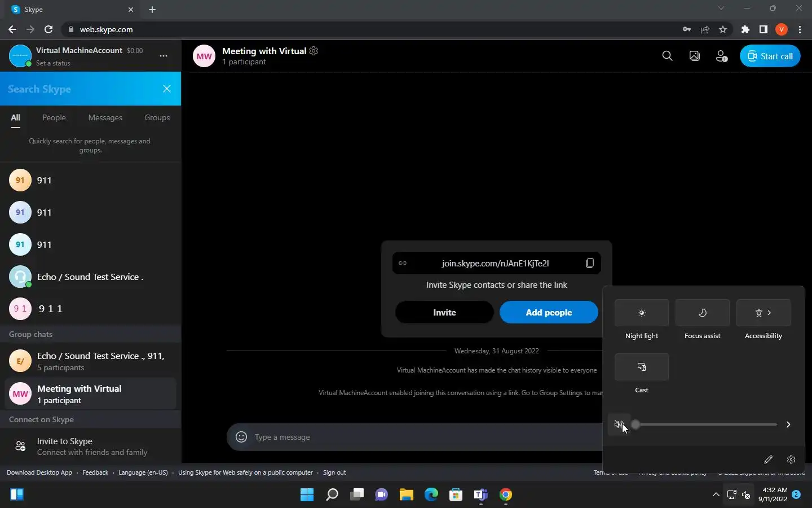Unmute sound via speaker icon in quick settings

click(619, 424)
